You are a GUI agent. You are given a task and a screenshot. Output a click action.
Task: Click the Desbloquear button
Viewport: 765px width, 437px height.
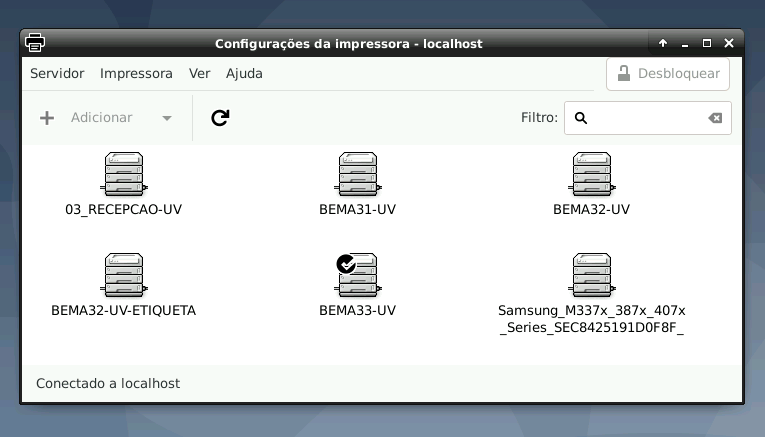click(x=668, y=74)
